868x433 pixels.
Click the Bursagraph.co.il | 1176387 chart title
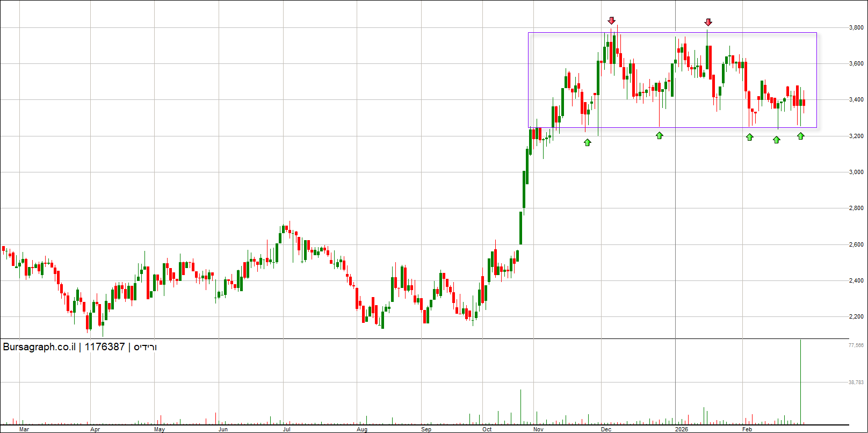point(80,347)
